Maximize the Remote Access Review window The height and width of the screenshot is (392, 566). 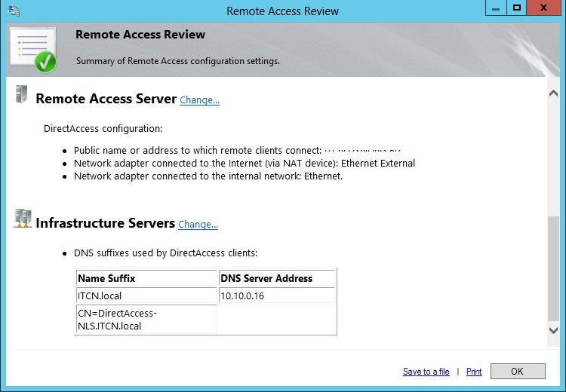(x=516, y=8)
